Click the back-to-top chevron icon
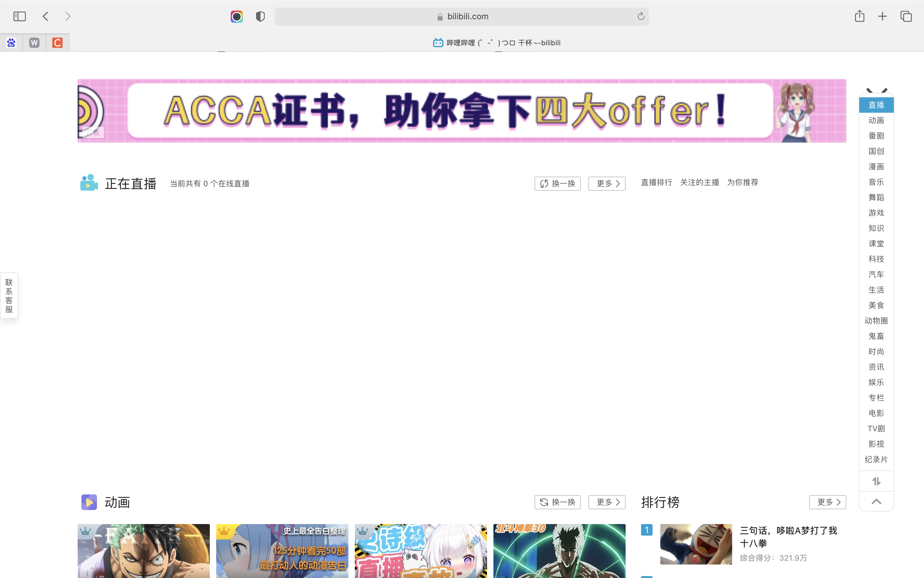The image size is (924, 578). click(x=876, y=502)
